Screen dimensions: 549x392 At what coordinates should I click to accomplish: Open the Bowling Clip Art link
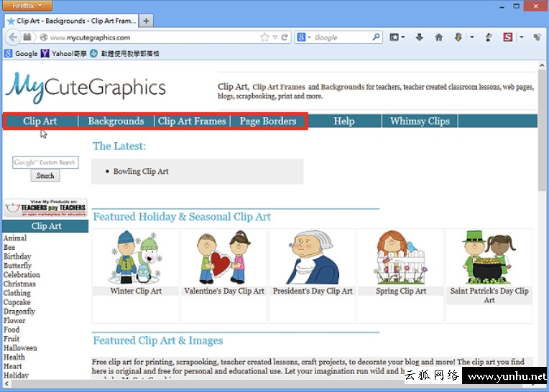tap(141, 172)
